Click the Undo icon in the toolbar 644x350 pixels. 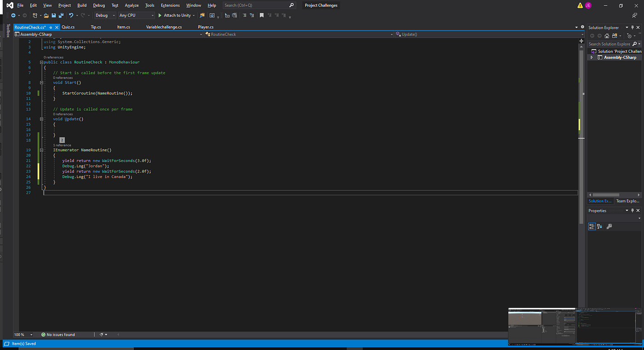click(x=71, y=15)
